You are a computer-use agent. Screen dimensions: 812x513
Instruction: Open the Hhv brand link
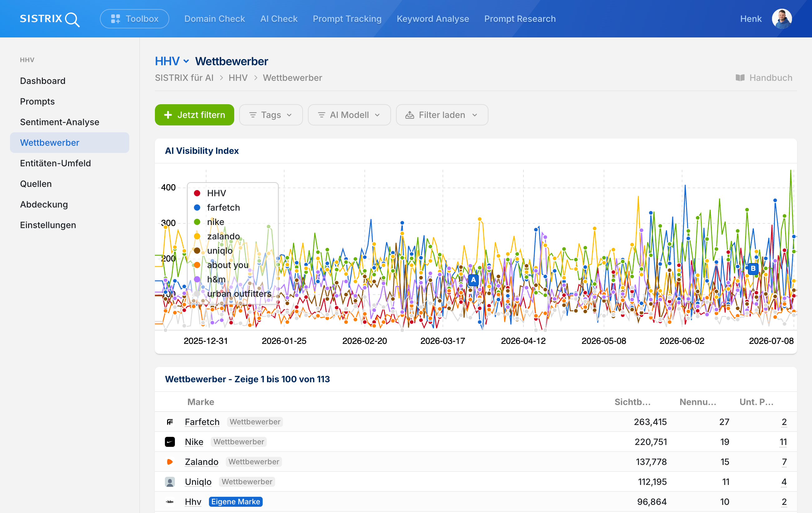click(193, 501)
